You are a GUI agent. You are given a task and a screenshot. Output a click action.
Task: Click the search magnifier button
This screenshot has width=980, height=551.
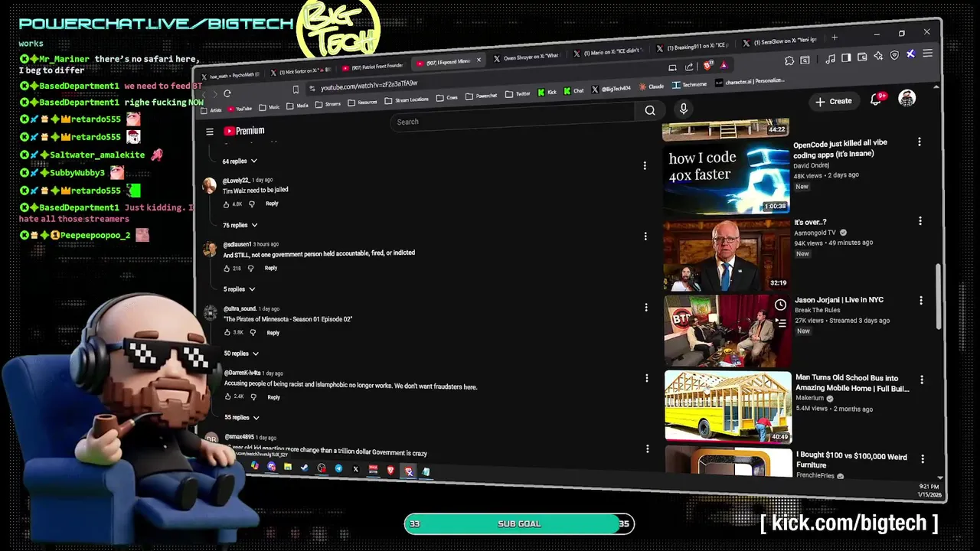[650, 111]
